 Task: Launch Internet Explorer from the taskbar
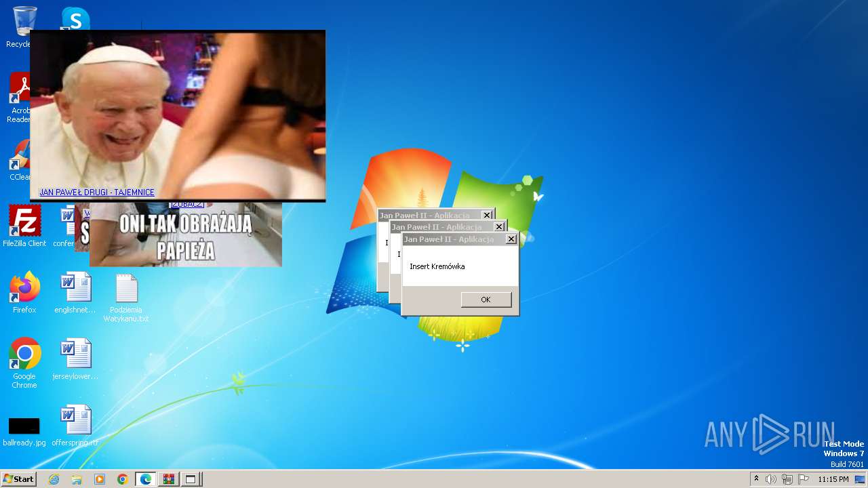[x=54, y=479]
